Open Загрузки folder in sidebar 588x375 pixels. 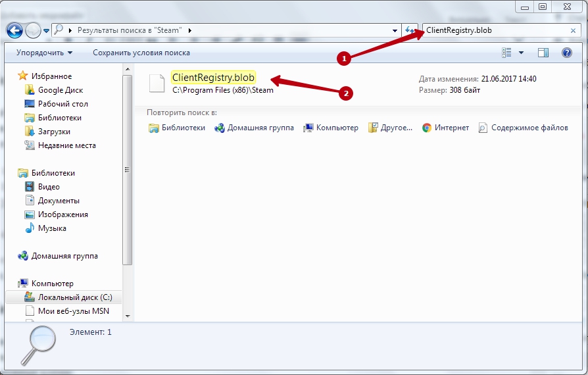(x=54, y=132)
